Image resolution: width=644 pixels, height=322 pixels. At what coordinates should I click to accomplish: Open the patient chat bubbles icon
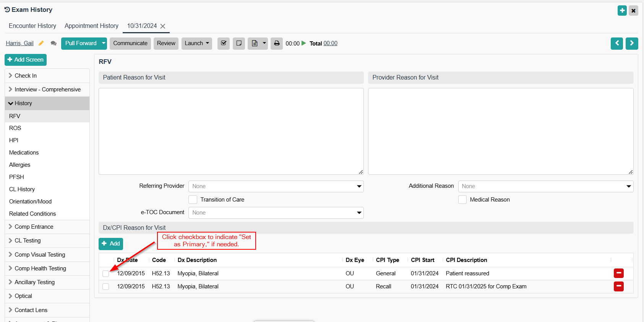(54, 43)
